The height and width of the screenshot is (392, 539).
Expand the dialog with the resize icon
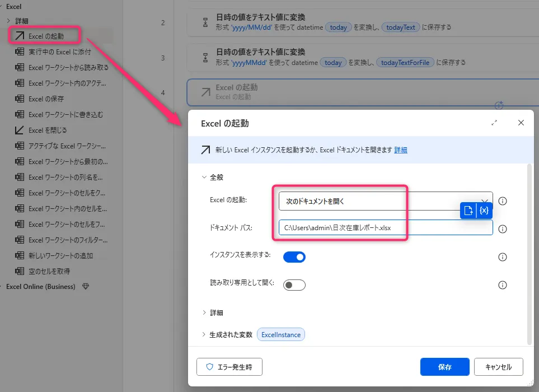coord(494,123)
